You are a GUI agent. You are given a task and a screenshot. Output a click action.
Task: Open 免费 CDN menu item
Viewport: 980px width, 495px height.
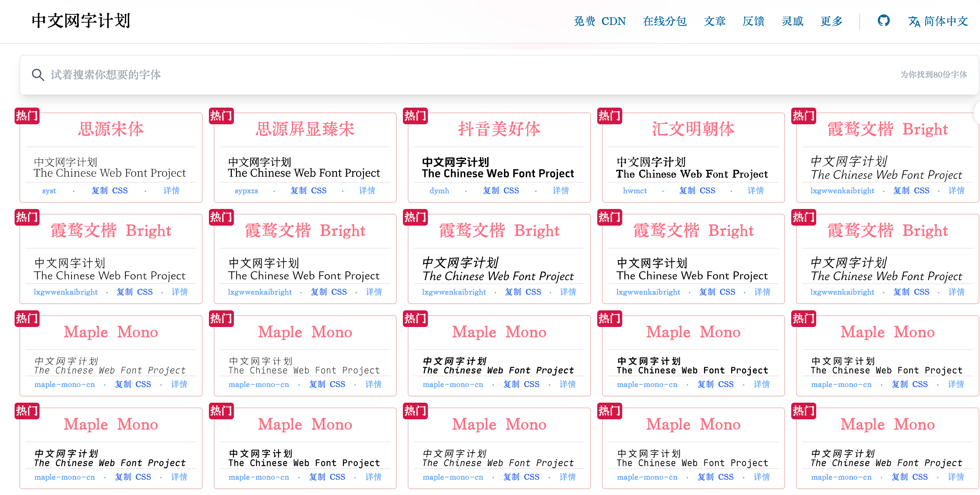600,21
